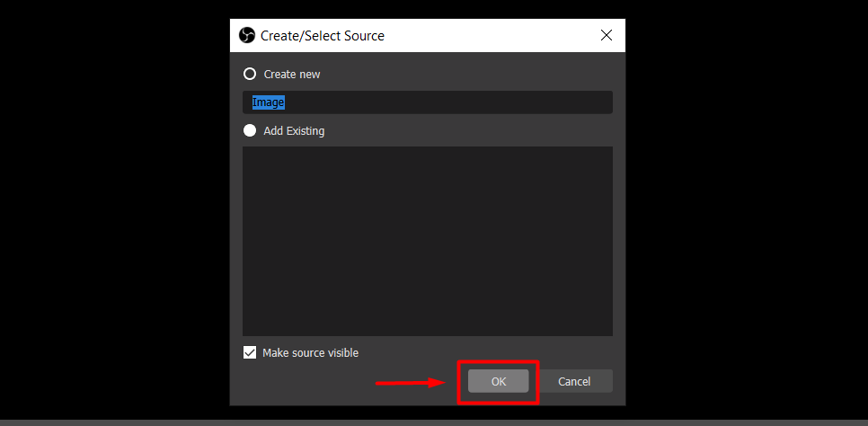Click inside the empty existing sources list
Viewport: 868px width, 426px height.
[428, 241]
